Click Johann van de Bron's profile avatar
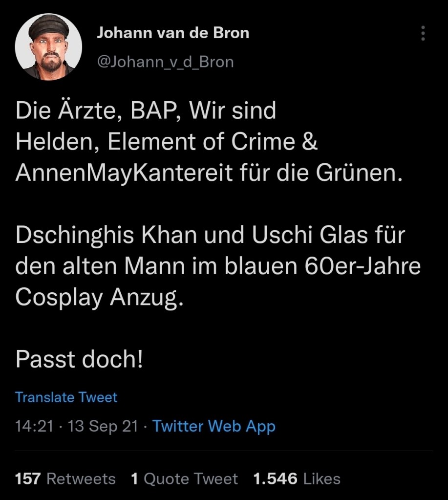Viewport: 448px width, 500px height. (48, 47)
